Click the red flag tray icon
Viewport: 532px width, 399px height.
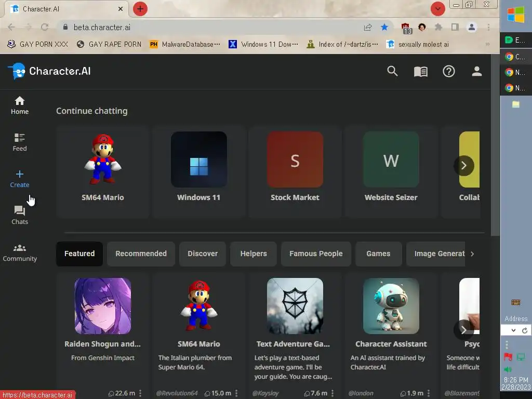pyautogui.click(x=508, y=357)
